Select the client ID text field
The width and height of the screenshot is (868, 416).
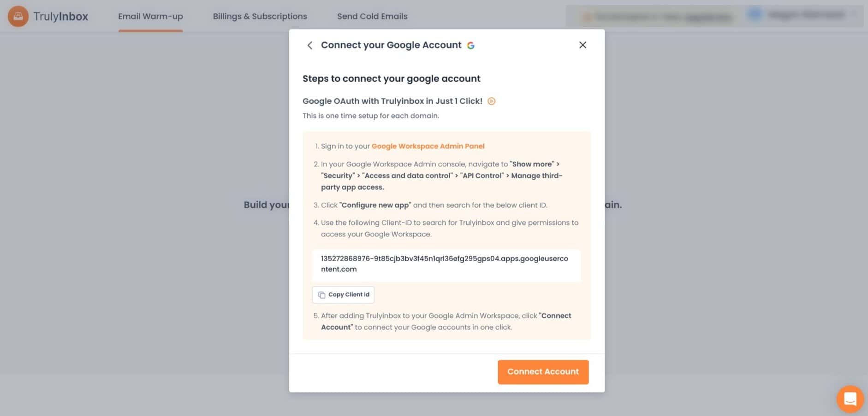coord(446,265)
